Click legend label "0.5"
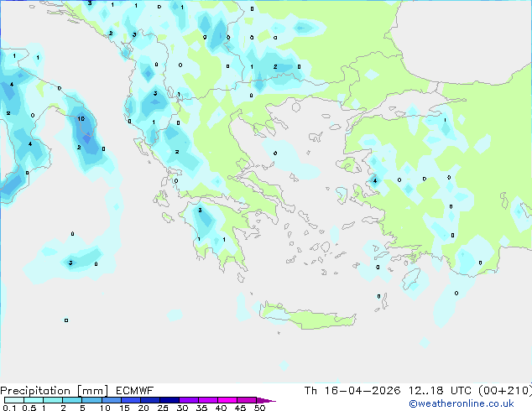Screen dimensions: 532x411 pos(29,408)
